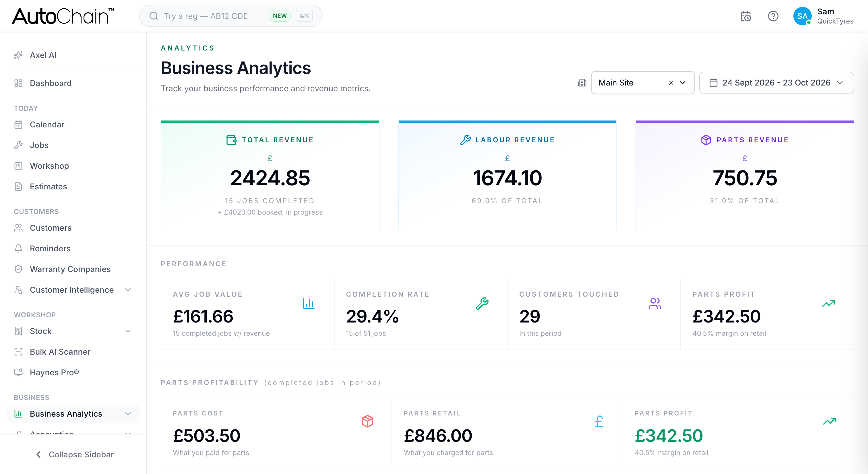Click the Customers Touched people icon
Viewport: 868px width, 474px height.
[655, 304]
